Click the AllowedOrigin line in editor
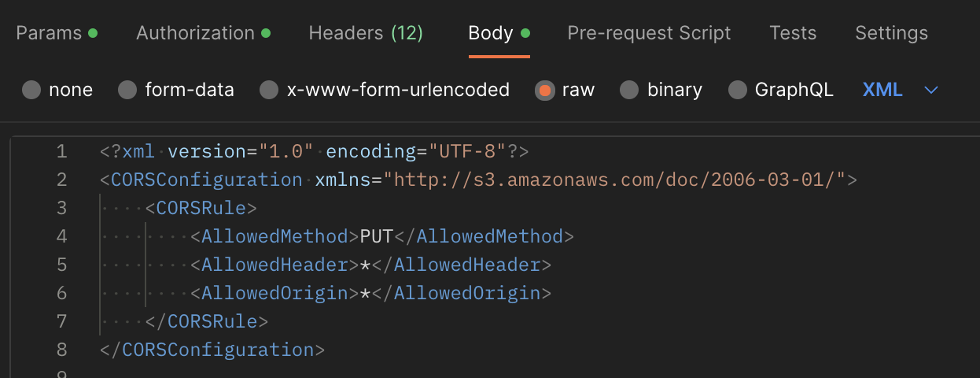 point(370,293)
